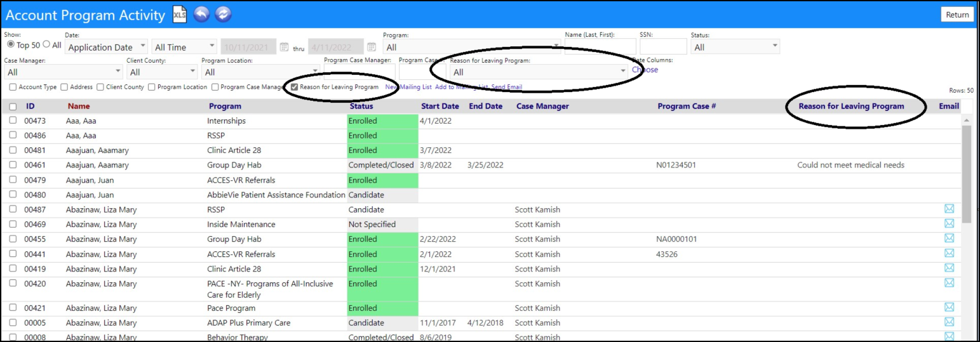Open the Status filter dropdown
The image size is (980, 342).
point(735,47)
